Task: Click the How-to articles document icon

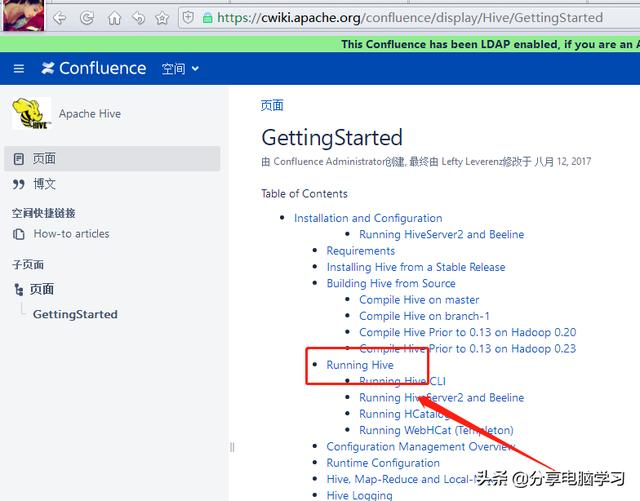Action: click(x=19, y=234)
